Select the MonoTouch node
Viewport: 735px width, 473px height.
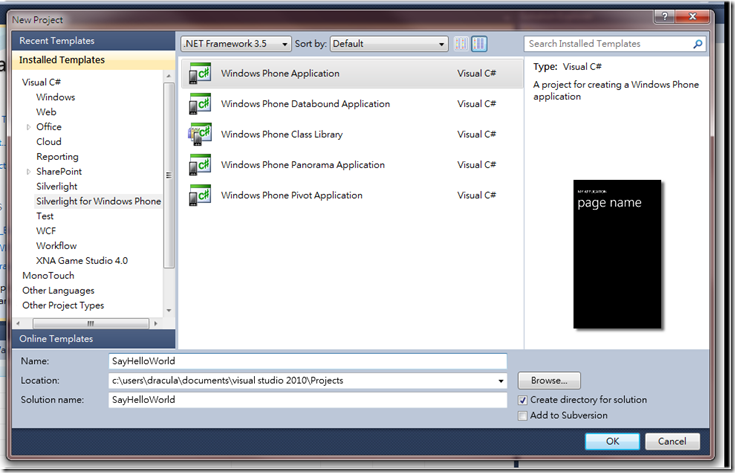[48, 276]
